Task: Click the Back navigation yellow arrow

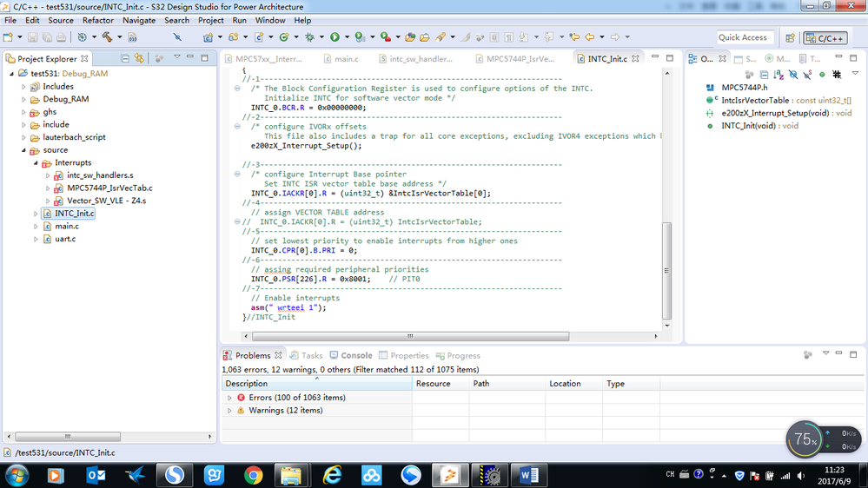Action: 590,37
